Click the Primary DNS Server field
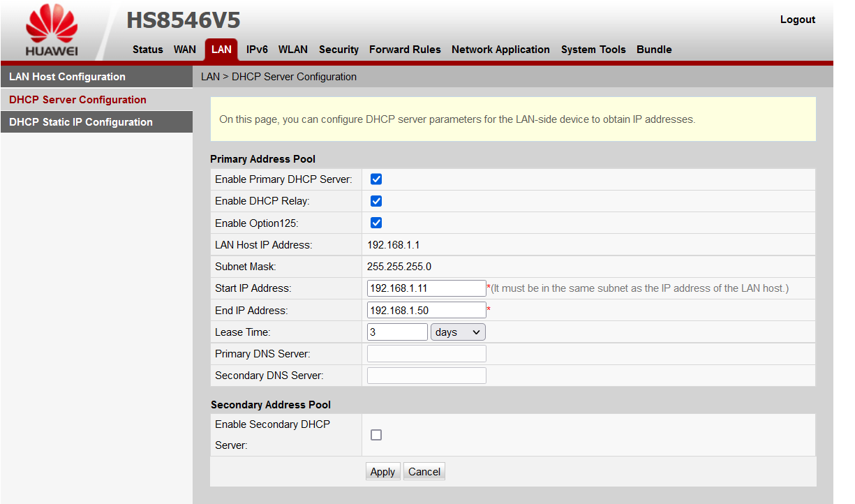855x504 pixels. coord(426,353)
